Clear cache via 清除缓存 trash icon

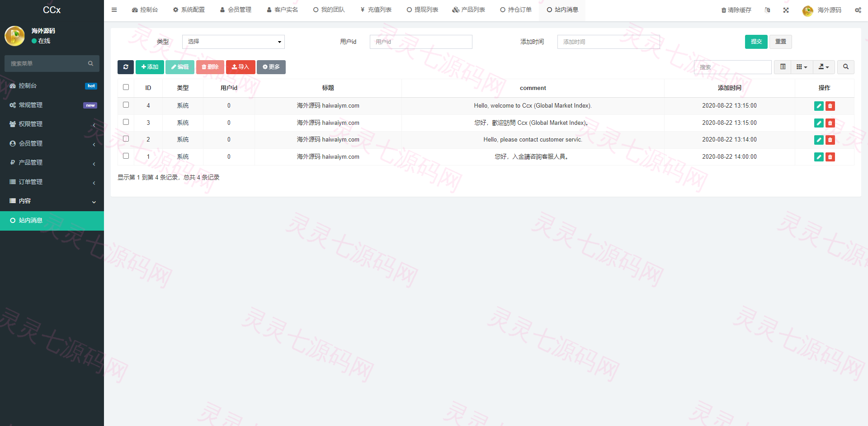pos(736,10)
